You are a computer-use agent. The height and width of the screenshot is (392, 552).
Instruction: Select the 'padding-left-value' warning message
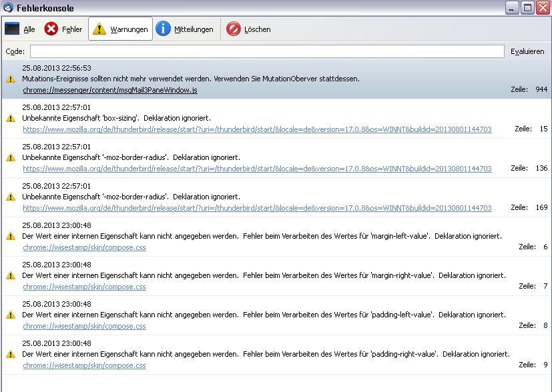point(264,315)
